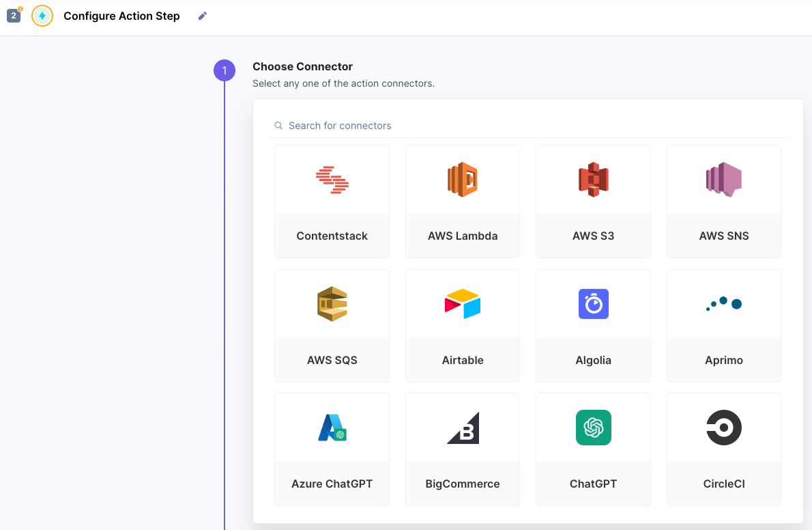Choose the AWS SQS connector icon
This screenshot has width=812, height=530.
pyautogui.click(x=332, y=304)
